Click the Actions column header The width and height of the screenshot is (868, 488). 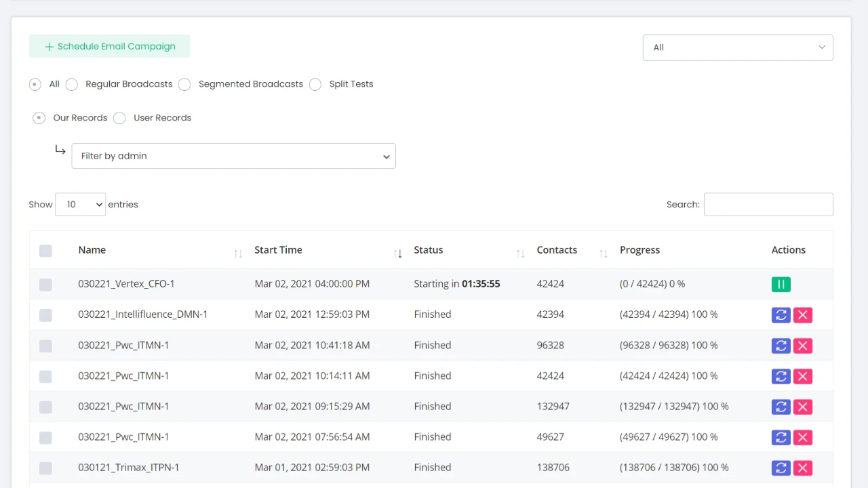(789, 250)
